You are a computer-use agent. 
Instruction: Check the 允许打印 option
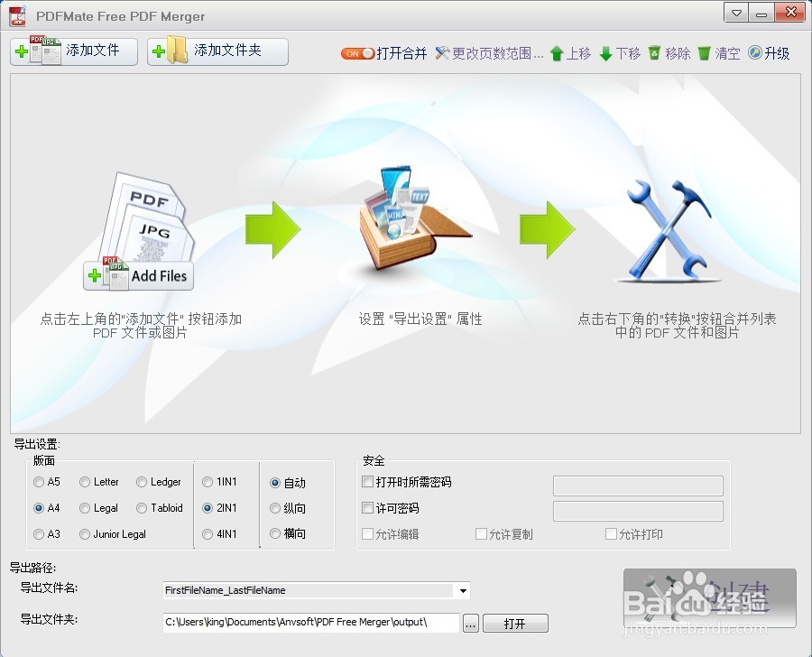[x=611, y=533]
